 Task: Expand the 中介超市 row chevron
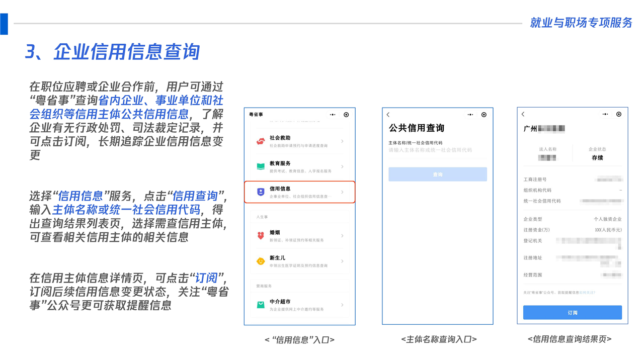[x=343, y=305]
